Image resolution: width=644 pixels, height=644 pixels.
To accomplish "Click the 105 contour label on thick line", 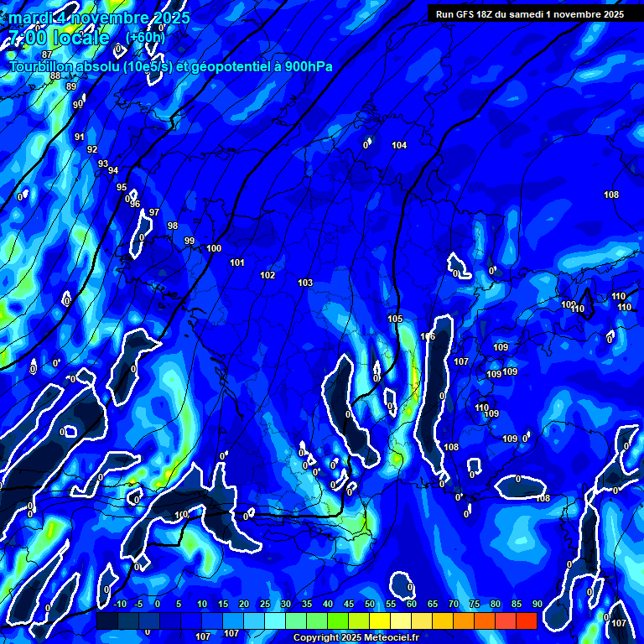I will tap(395, 319).
